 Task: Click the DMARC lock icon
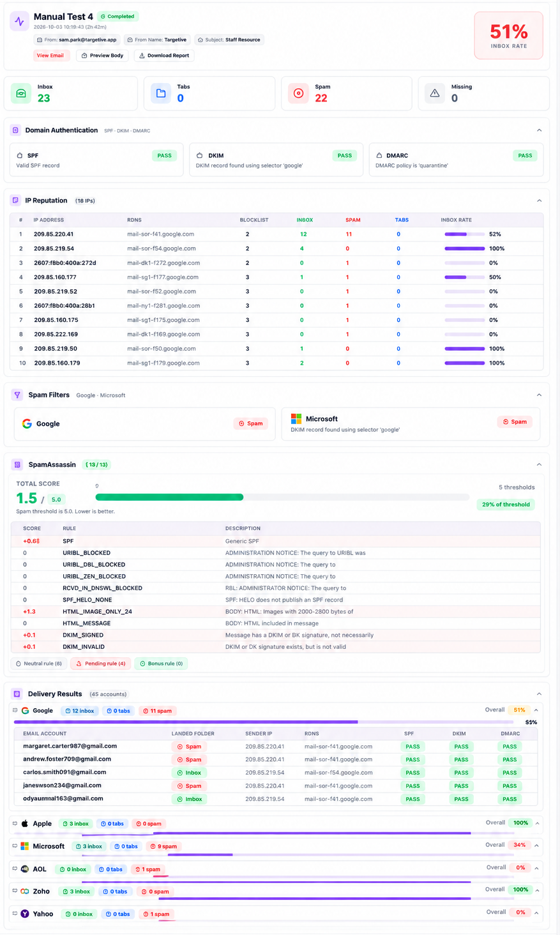(x=379, y=155)
